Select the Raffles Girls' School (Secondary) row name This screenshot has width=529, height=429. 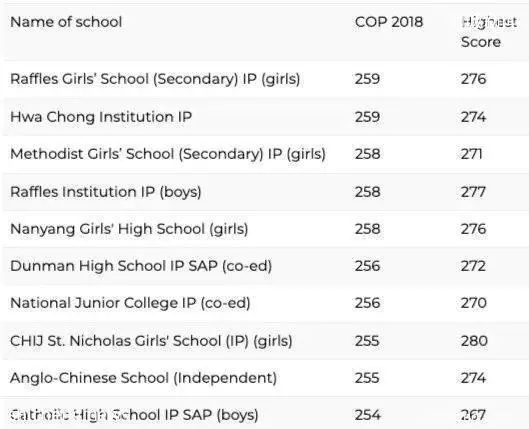pos(155,79)
